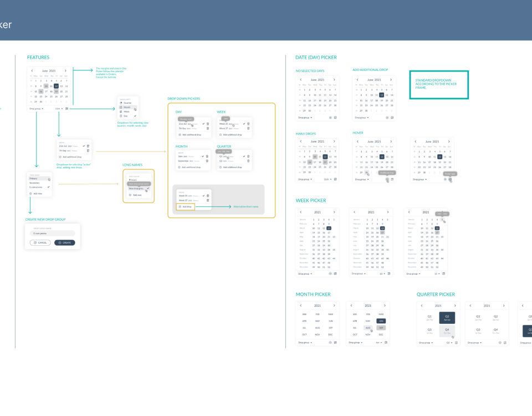
Task: Toggle the checkmark on the June drop row
Action: click(203, 156)
